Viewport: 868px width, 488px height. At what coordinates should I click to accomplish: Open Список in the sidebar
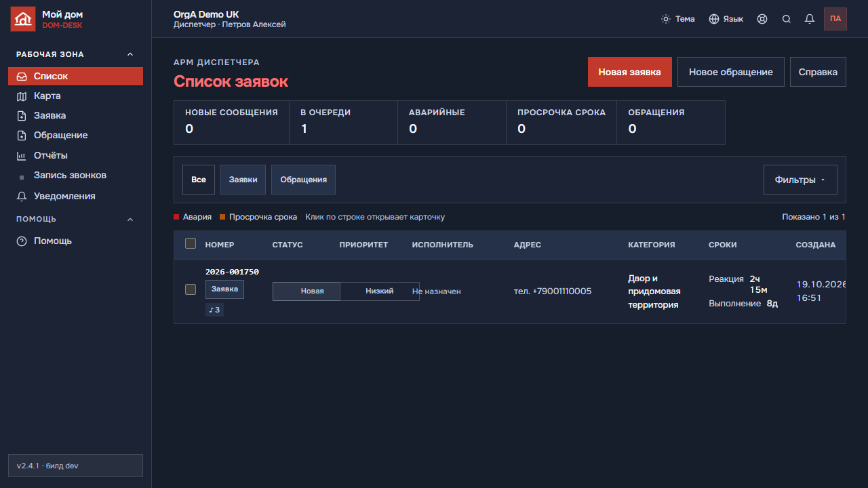[75, 77]
